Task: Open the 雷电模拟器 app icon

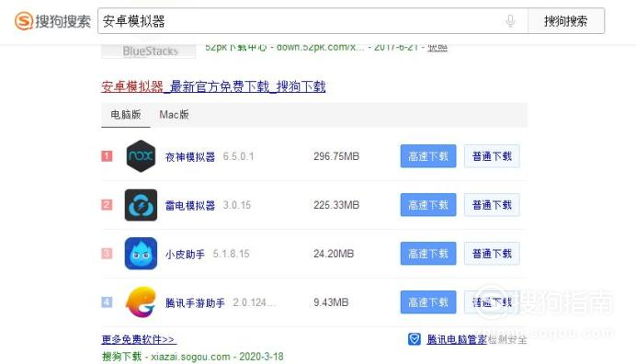Action: [141, 205]
